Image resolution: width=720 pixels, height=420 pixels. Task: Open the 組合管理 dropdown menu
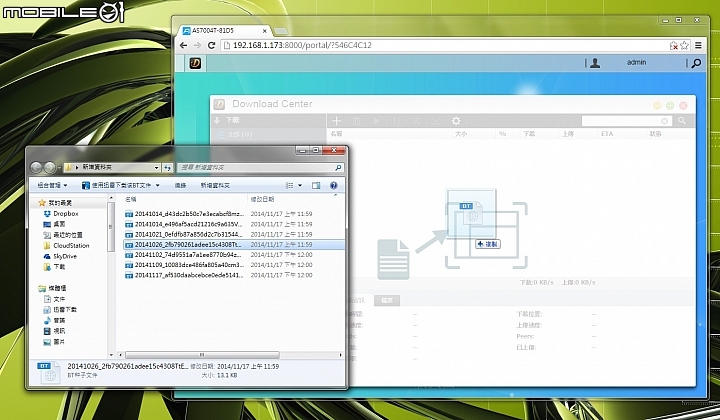coord(52,185)
